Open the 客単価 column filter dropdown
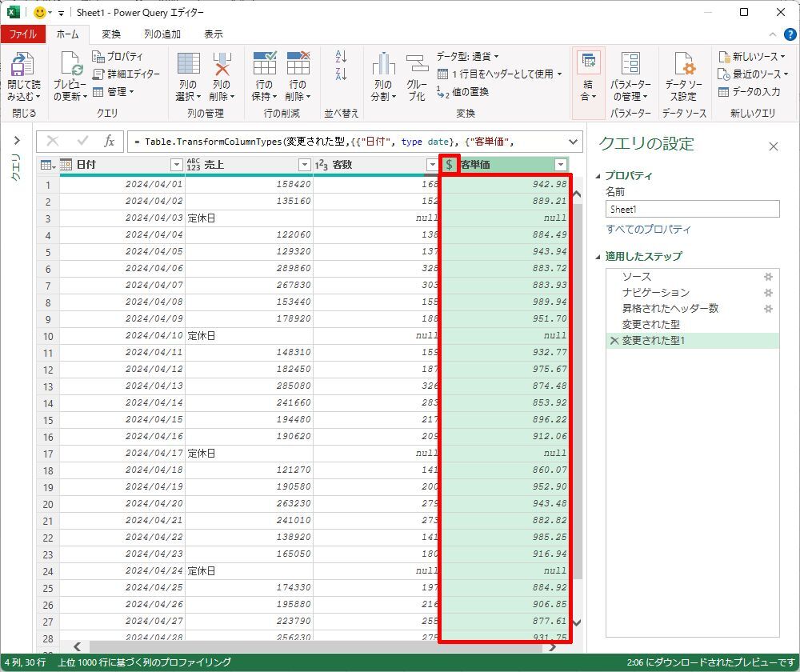 tap(561, 165)
